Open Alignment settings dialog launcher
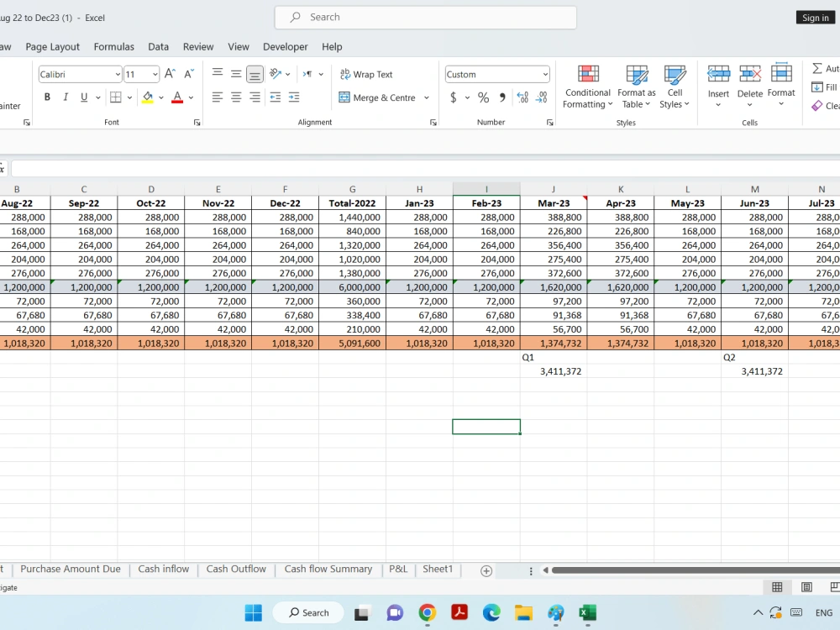 coord(433,123)
